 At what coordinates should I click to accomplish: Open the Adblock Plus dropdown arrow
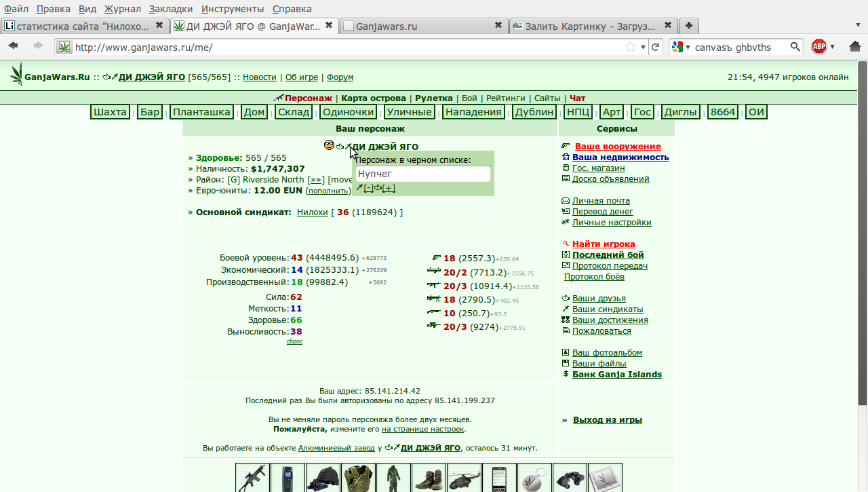832,47
